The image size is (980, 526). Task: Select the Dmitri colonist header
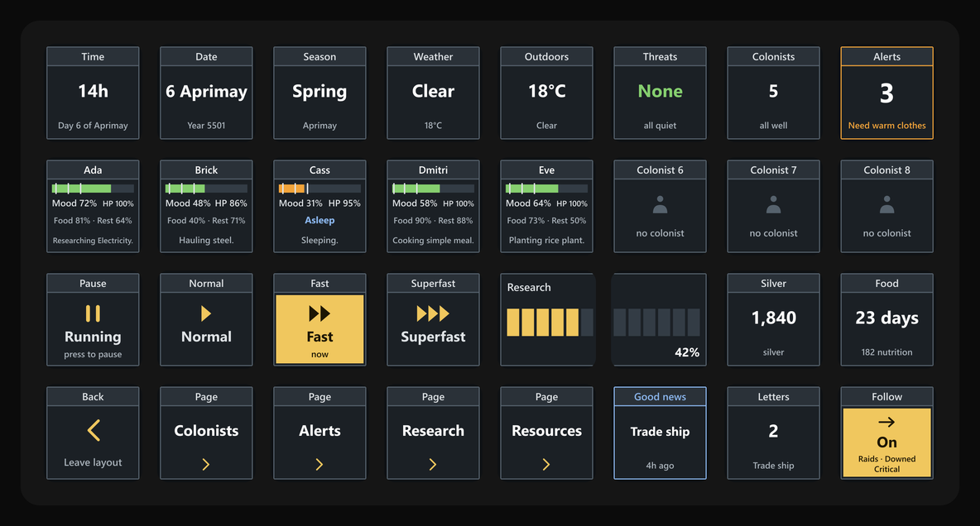point(433,170)
